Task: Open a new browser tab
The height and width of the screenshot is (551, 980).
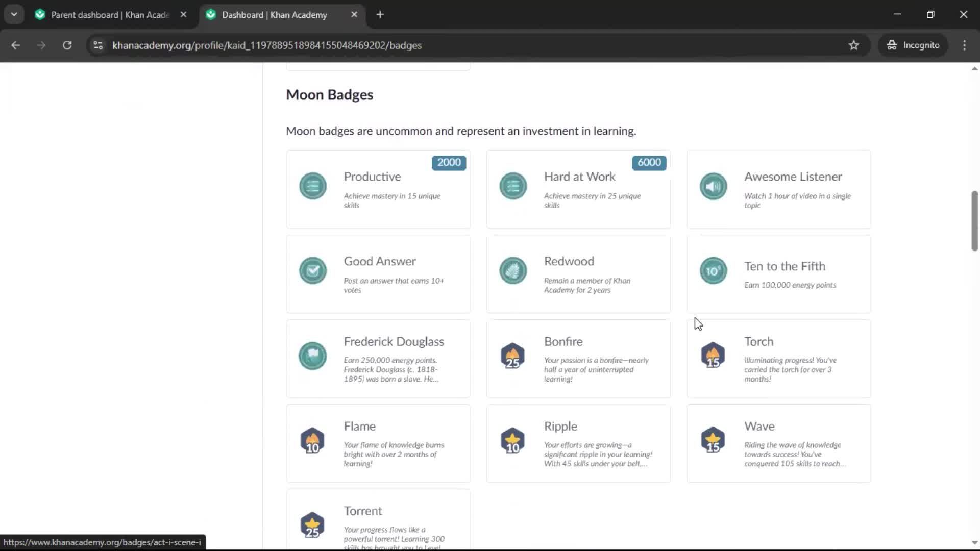Action: coord(380,15)
